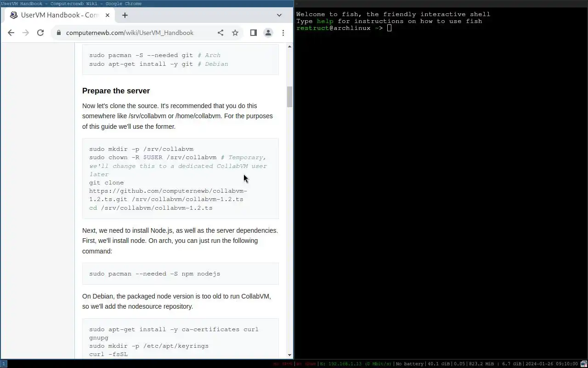Focus the address bar showing computernewb.com URL

tap(130, 33)
